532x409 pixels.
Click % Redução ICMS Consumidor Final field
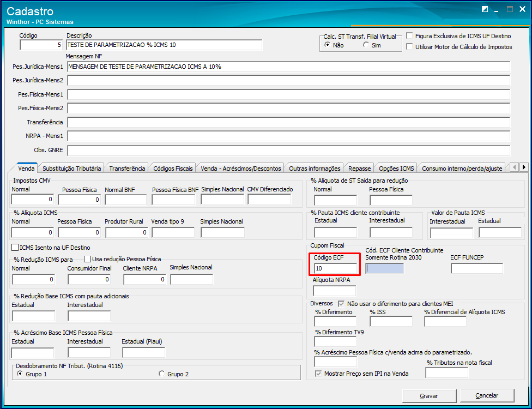coord(89,279)
